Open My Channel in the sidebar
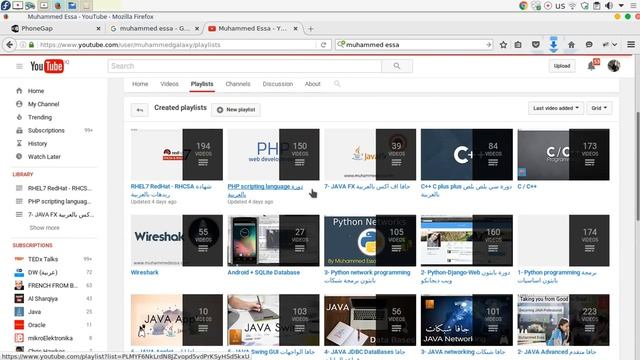This screenshot has width=640, height=360. (43, 104)
